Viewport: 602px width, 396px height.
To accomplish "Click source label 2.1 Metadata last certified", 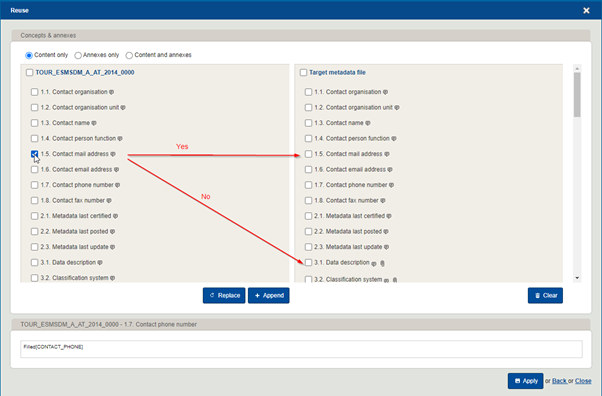I will pyautogui.click(x=76, y=216).
